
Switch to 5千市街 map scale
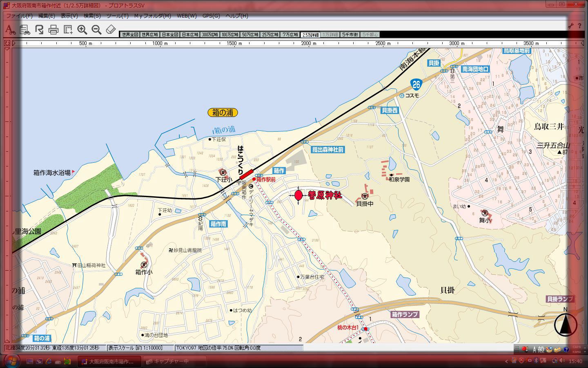coord(350,35)
